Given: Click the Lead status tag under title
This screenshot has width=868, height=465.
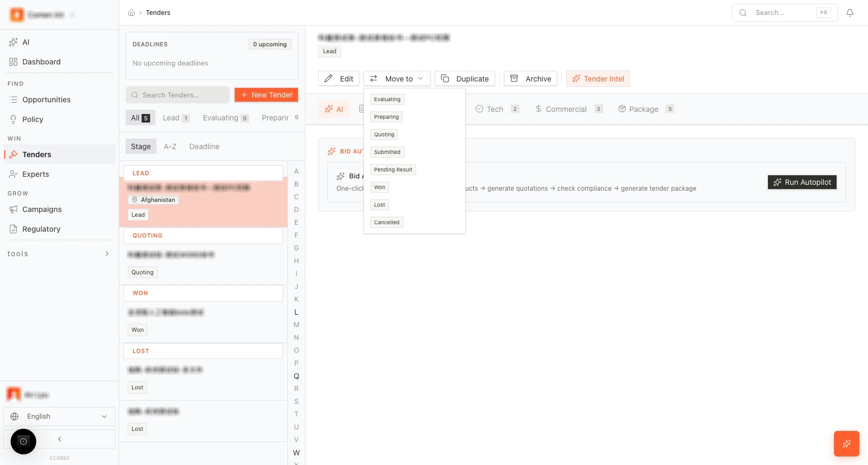Looking at the screenshot, I should coord(329,52).
